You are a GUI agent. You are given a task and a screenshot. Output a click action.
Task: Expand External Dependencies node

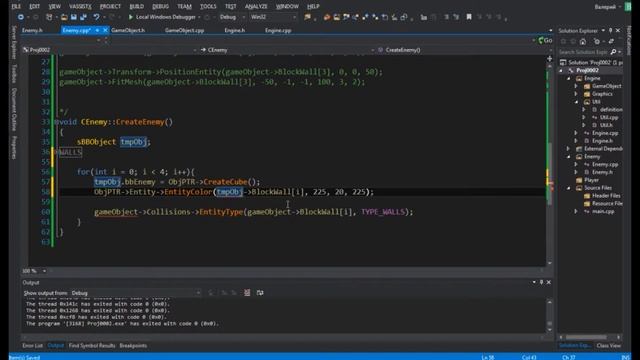(x=569, y=149)
